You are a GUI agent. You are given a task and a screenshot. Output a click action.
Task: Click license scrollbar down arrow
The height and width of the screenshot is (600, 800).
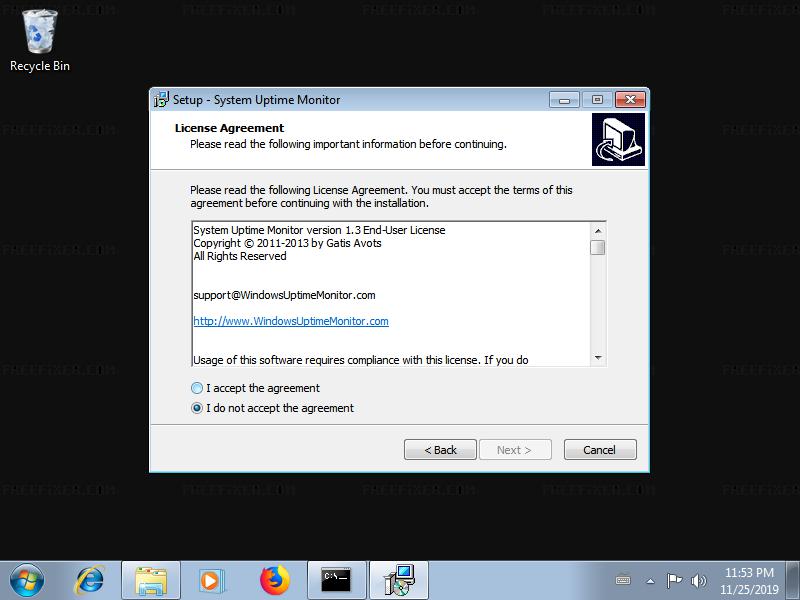[598, 358]
